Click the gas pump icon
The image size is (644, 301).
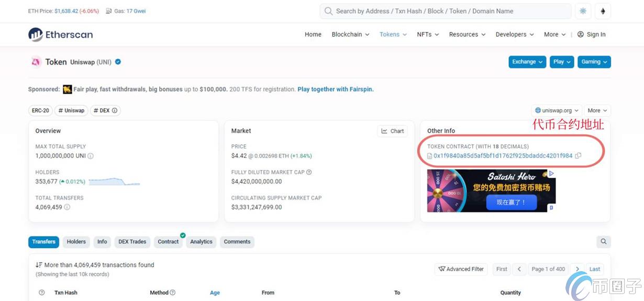[x=109, y=11]
